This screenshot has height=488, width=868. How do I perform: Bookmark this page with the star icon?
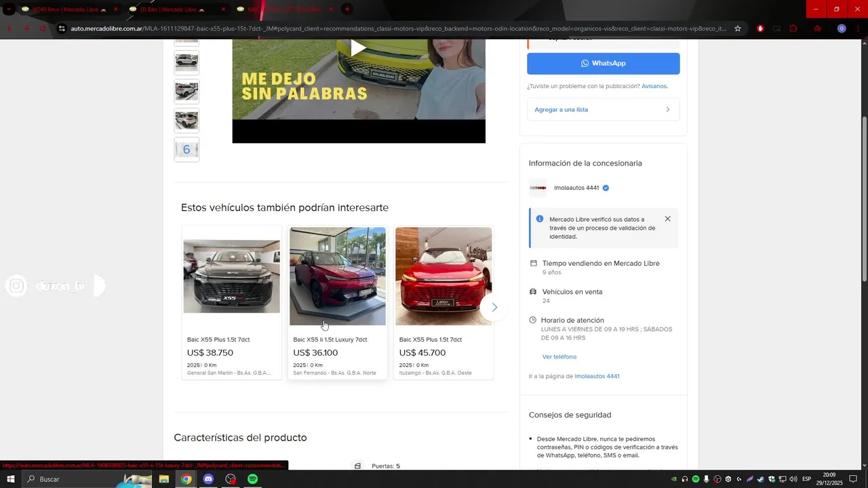tap(738, 28)
